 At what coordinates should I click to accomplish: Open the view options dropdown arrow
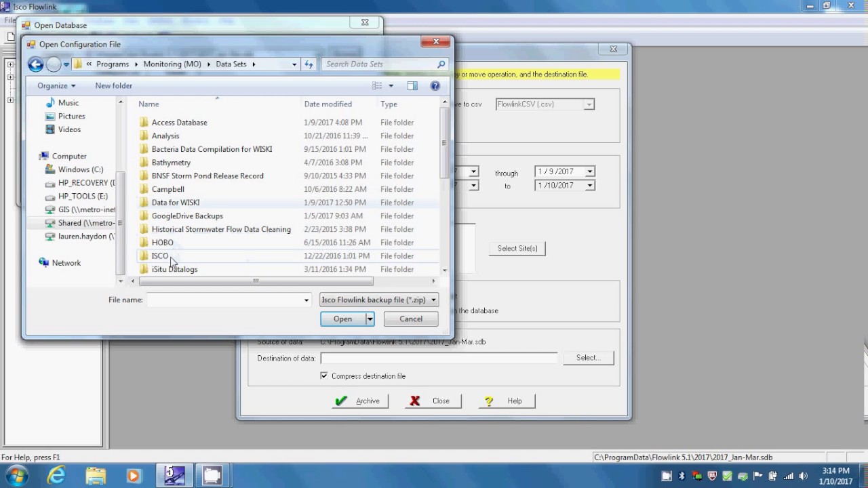click(391, 86)
